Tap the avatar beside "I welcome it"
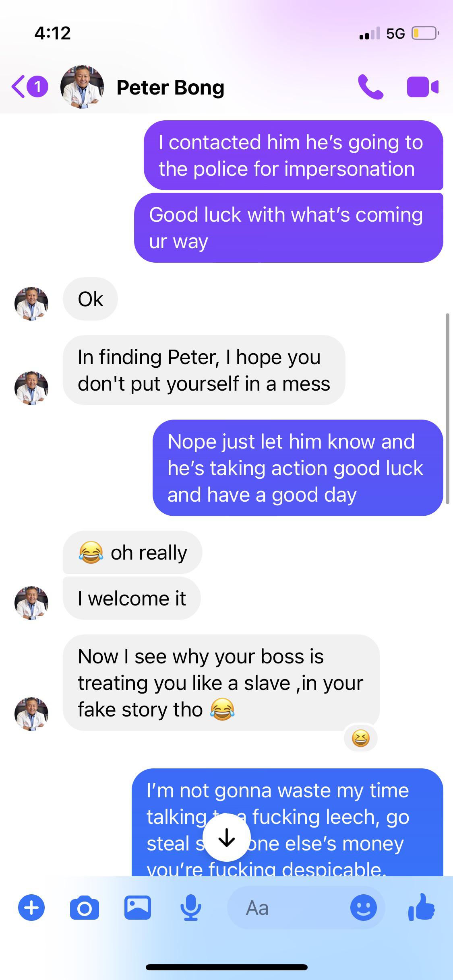This screenshot has height=980, width=453. (31, 603)
